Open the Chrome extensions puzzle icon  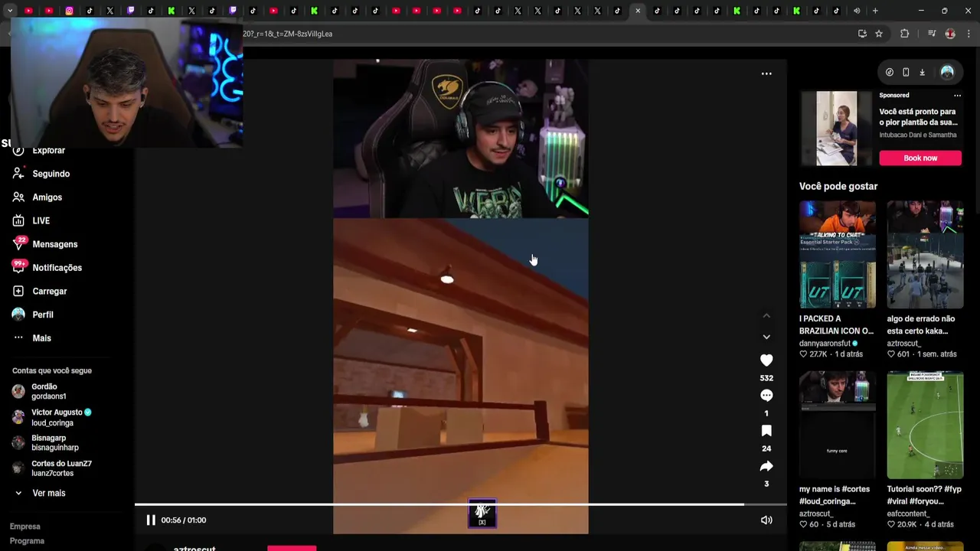[904, 34]
